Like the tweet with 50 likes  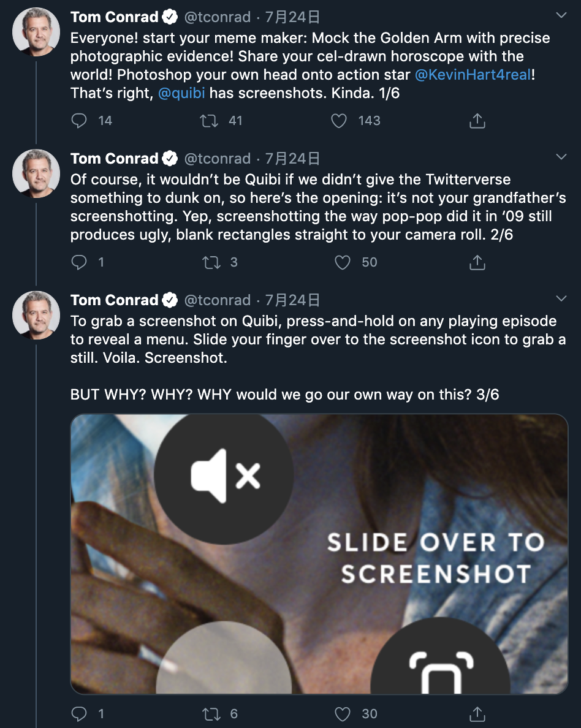(343, 262)
